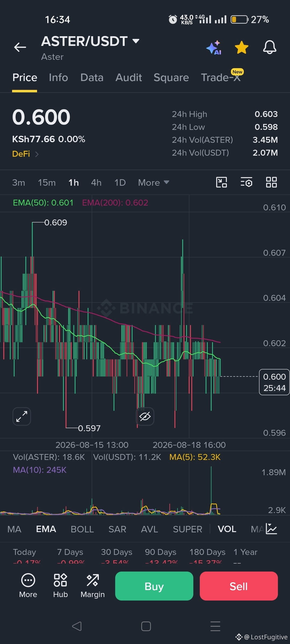Viewport: 290px width, 644px height.
Task: Tap Android back navigation button
Action: click(77, 626)
